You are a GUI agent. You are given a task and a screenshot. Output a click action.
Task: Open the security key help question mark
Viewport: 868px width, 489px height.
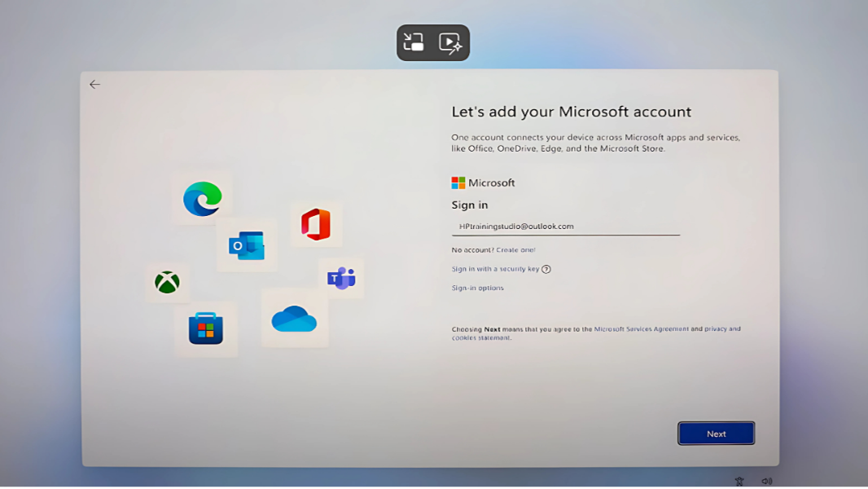[x=546, y=269]
